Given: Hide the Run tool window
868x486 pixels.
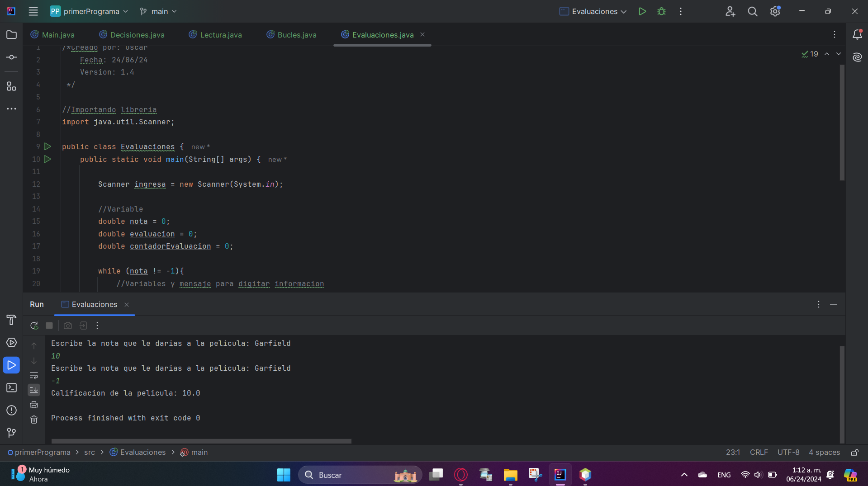Looking at the screenshot, I should [x=834, y=305].
